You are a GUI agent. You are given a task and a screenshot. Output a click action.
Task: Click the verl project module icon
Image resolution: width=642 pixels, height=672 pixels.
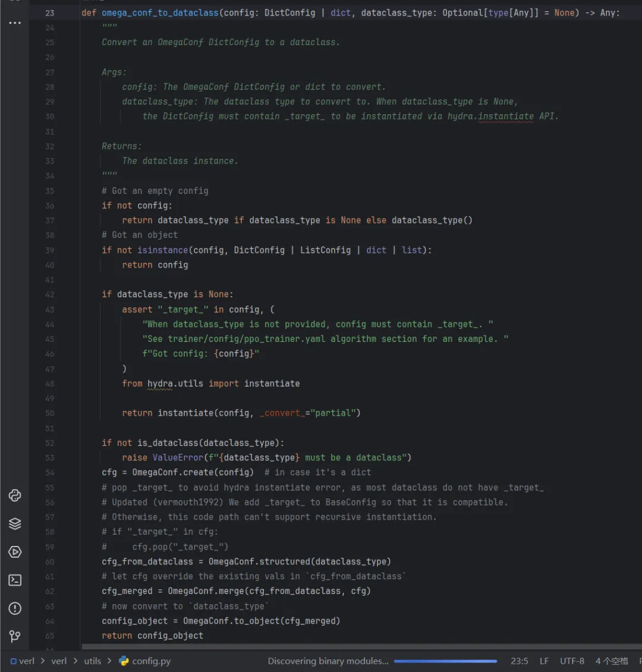(13, 661)
